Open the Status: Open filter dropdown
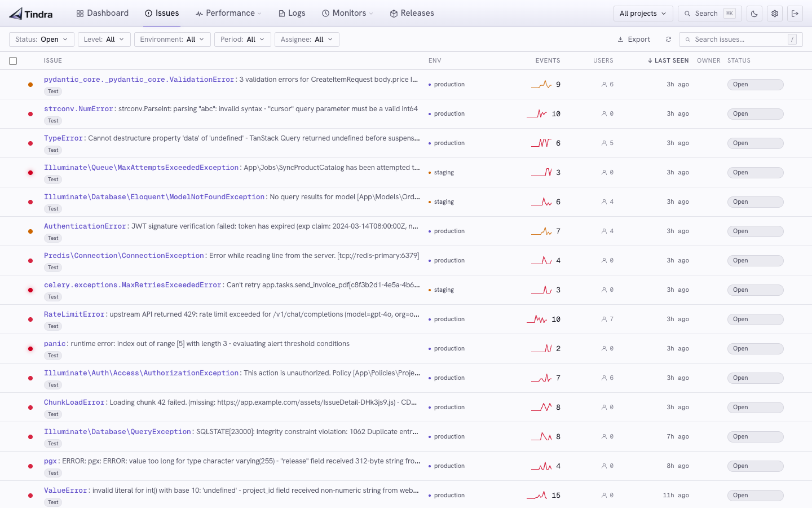The height and width of the screenshot is (508, 812). (42, 40)
